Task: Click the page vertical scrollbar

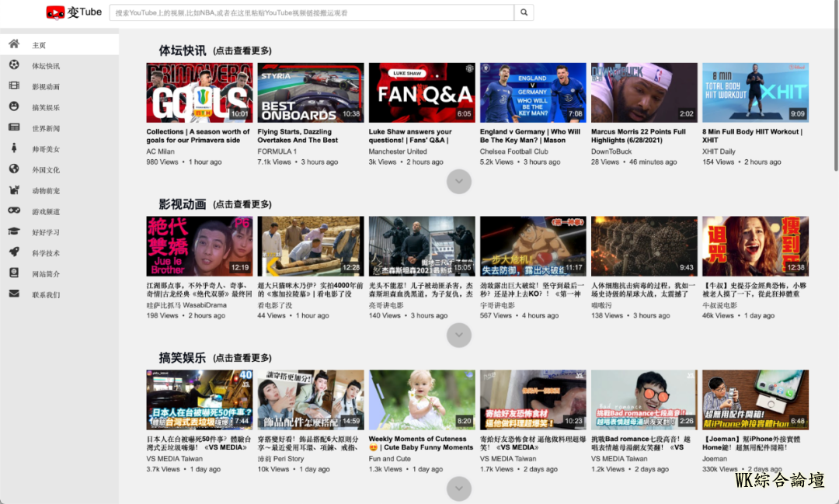Action: pos(836,85)
